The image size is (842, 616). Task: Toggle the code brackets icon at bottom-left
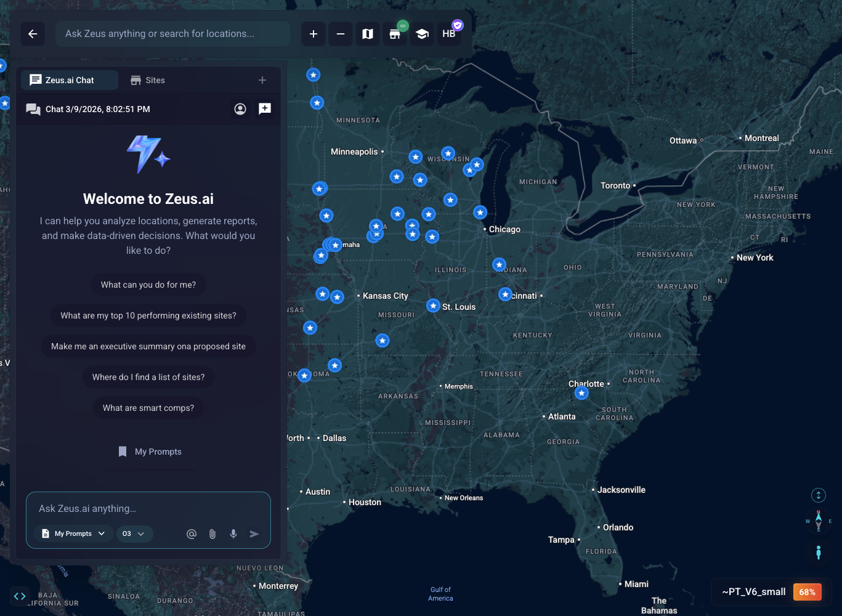[x=20, y=596]
